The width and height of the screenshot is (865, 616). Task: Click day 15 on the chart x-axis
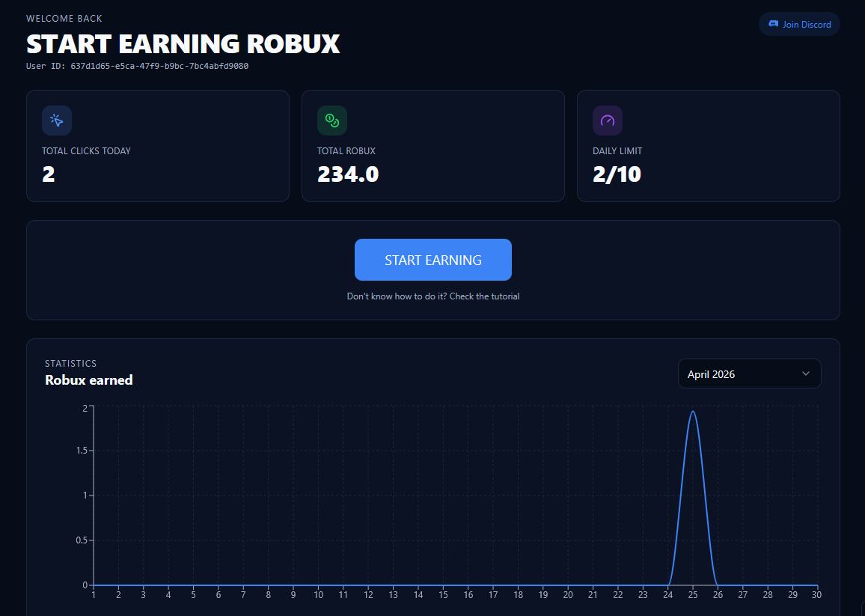pyautogui.click(x=443, y=595)
